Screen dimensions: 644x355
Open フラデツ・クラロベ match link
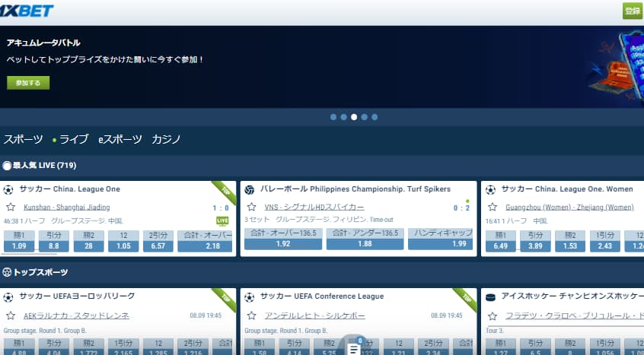click(575, 315)
